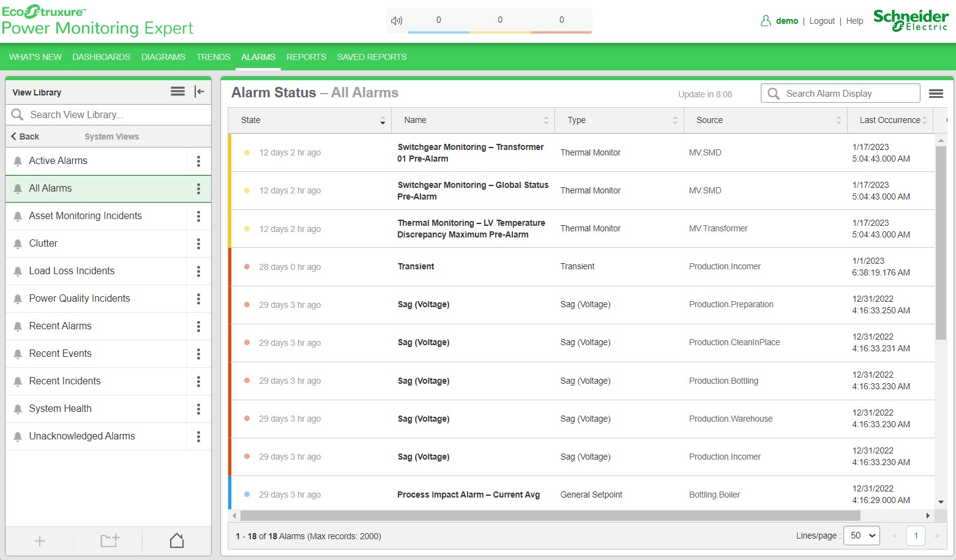Viewport: 956px width, 560px height.
Task: Select Unacknowledged Alarms view
Action: [x=82, y=436]
